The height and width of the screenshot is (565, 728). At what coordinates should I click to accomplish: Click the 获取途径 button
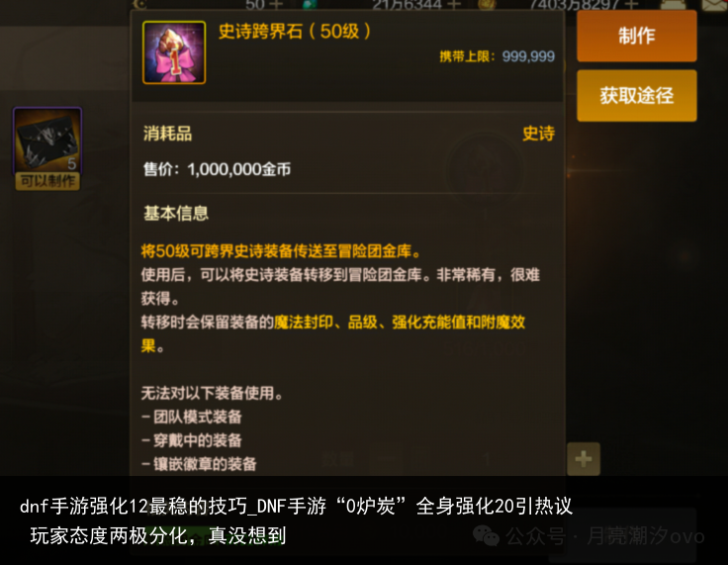coord(637,96)
